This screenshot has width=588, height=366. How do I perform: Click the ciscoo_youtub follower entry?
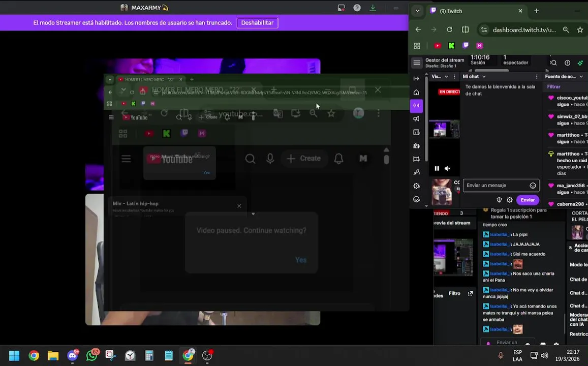point(567,101)
